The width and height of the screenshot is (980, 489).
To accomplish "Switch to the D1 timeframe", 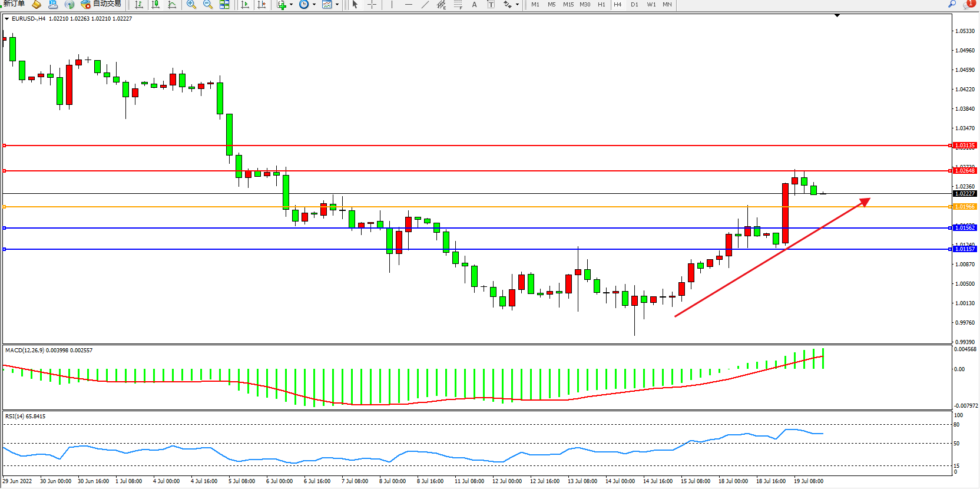I will coord(634,4).
